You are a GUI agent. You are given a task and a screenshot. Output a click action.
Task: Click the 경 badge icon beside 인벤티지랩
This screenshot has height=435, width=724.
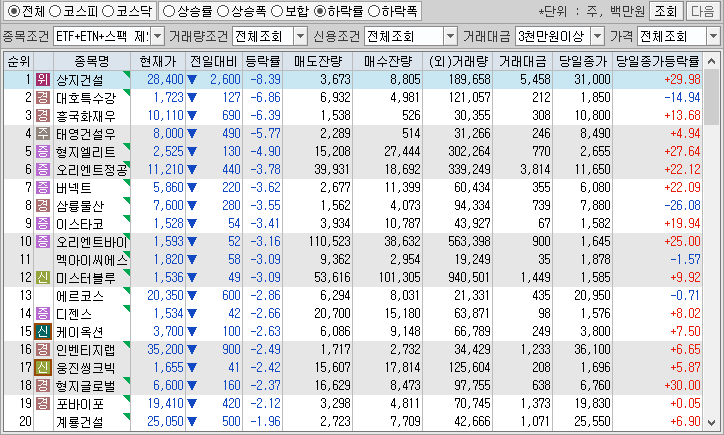(x=43, y=350)
